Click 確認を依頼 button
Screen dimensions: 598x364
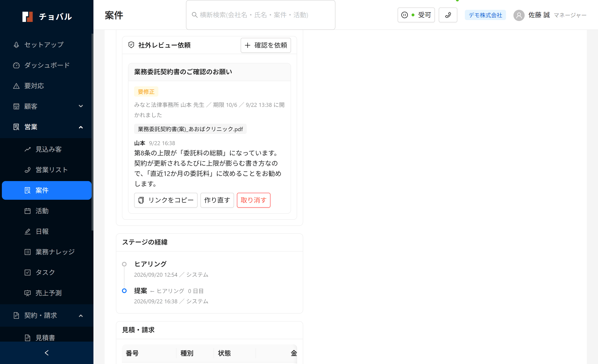pos(266,45)
